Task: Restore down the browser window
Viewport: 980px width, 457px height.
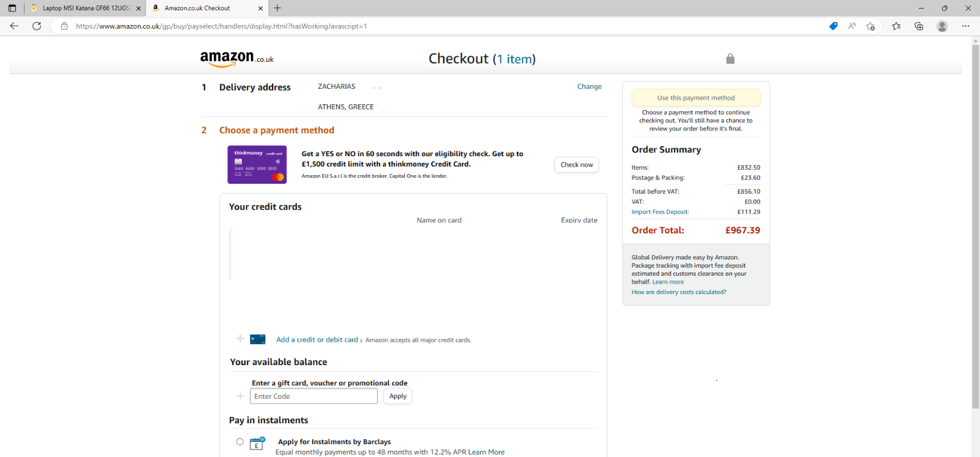Action: tap(944, 8)
